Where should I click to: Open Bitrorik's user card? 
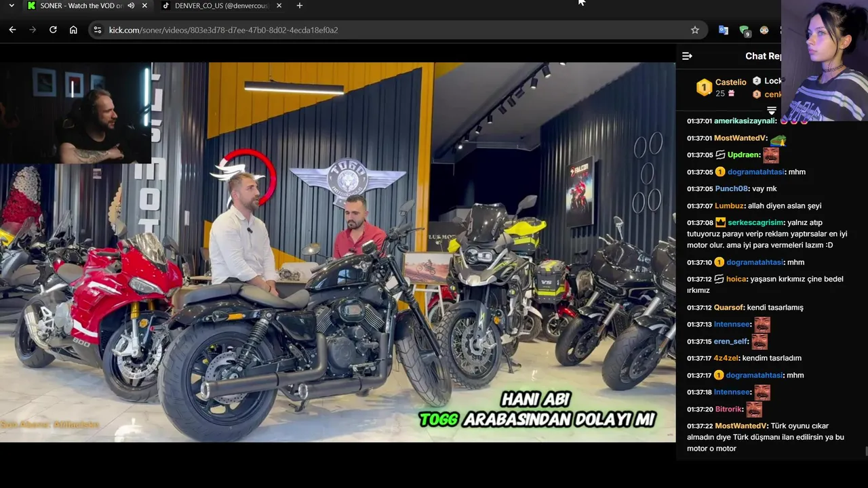coord(729,409)
